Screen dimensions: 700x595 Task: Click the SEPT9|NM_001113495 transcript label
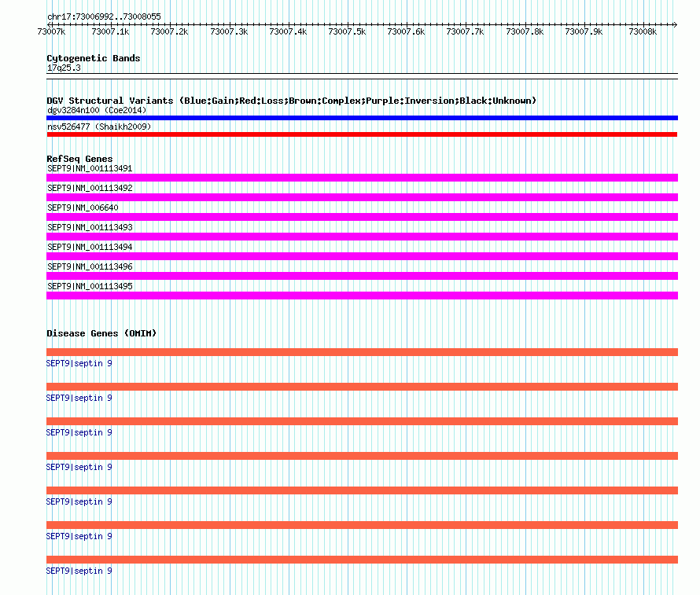click(x=90, y=286)
